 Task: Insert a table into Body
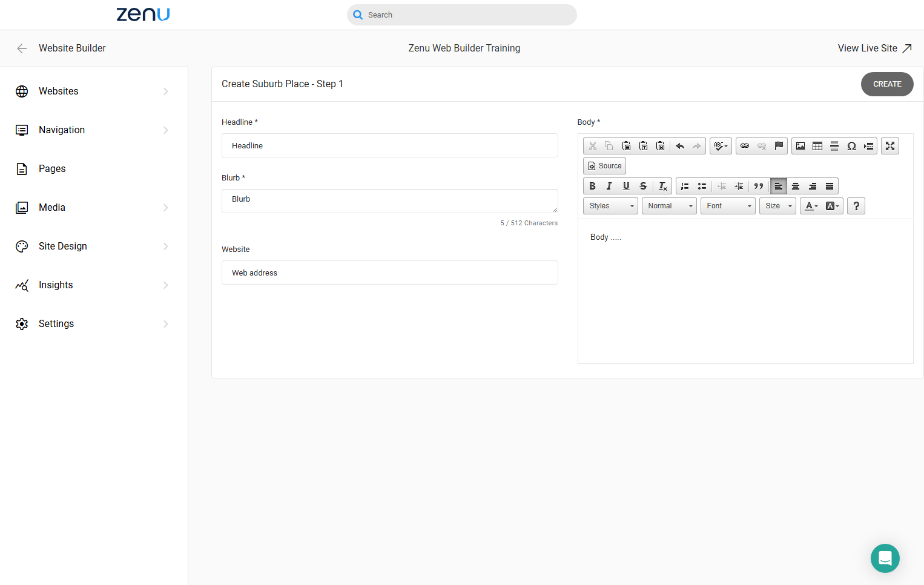(x=817, y=146)
